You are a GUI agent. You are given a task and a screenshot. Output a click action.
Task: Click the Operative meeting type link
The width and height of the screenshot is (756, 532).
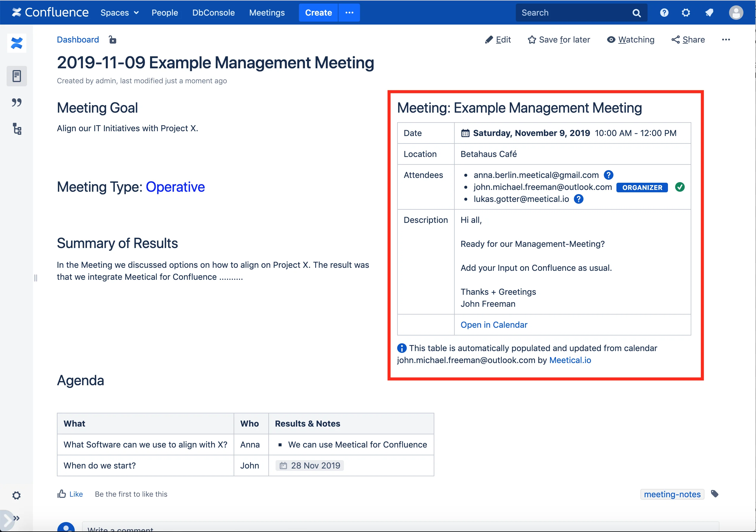pos(175,187)
